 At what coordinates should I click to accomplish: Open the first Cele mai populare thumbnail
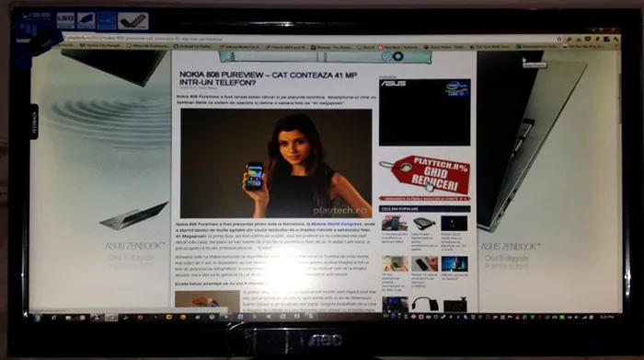point(394,224)
